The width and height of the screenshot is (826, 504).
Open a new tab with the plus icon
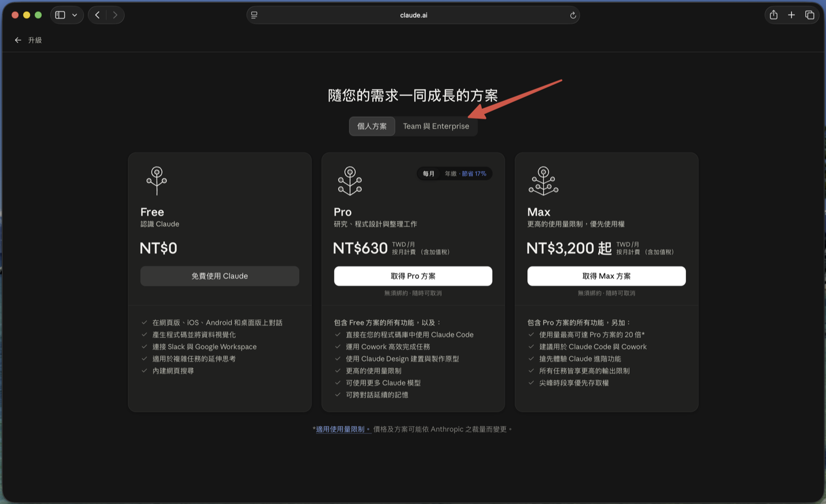pyautogui.click(x=791, y=15)
